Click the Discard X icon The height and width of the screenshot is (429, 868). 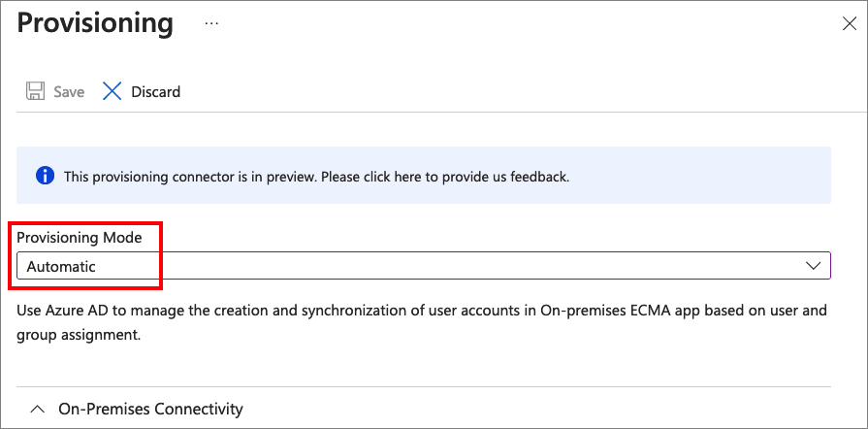tap(113, 92)
